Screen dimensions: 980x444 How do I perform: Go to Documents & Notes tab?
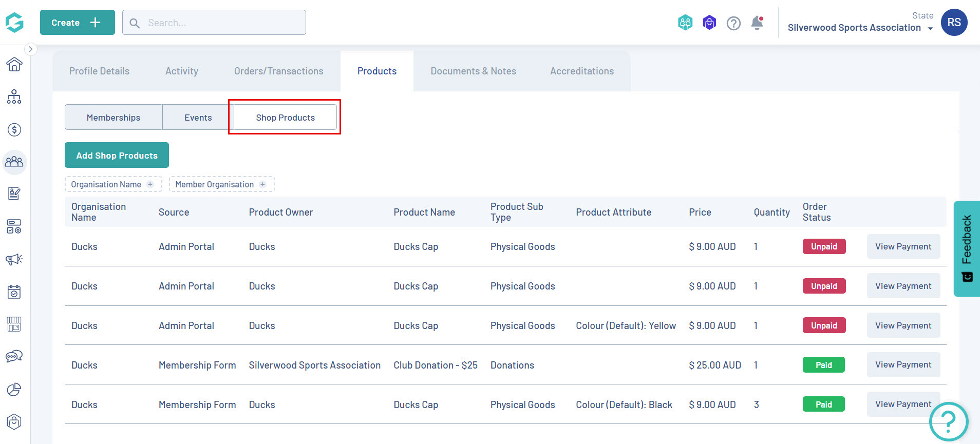click(473, 71)
